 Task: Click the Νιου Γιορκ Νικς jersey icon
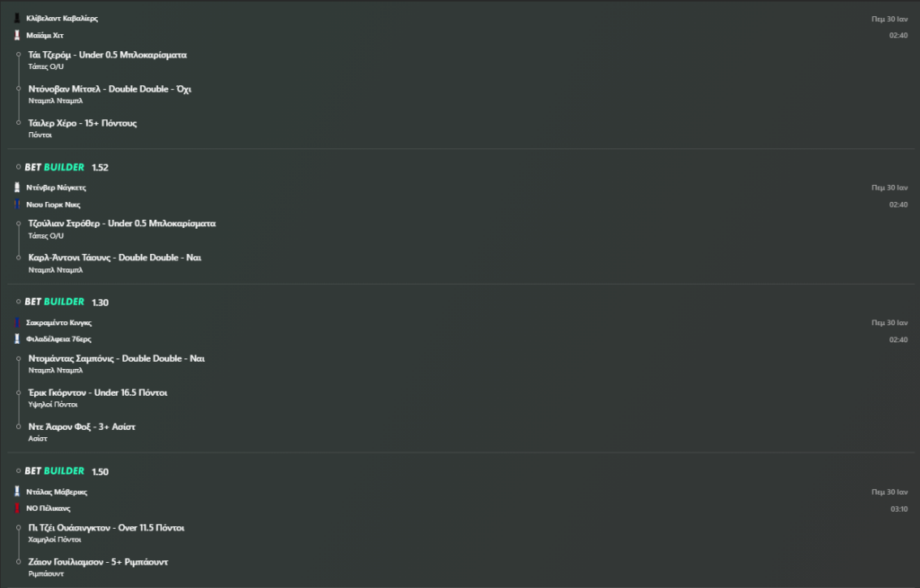[x=18, y=205]
